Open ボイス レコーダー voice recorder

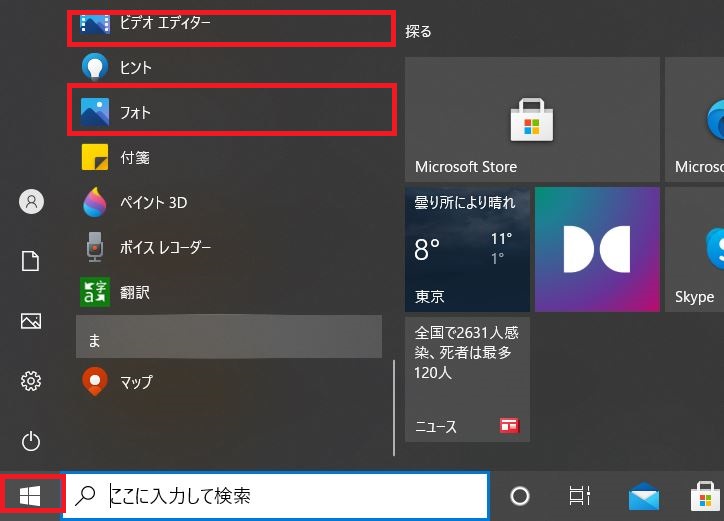229,247
